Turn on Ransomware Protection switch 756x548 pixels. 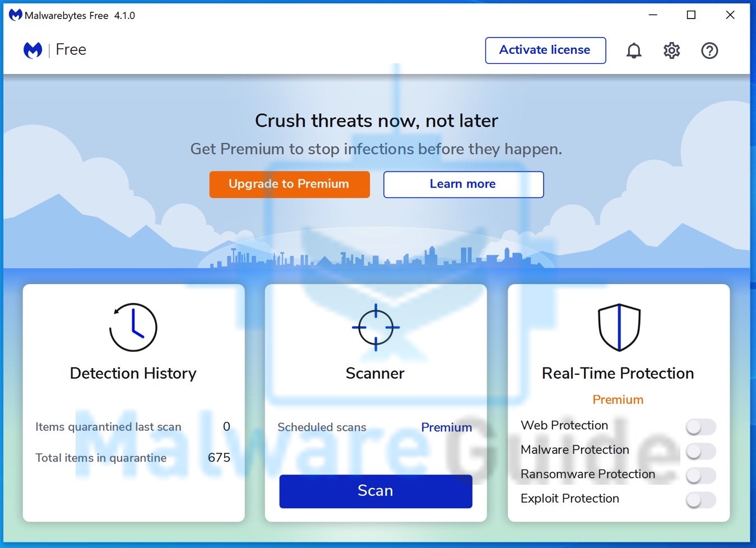(x=701, y=476)
